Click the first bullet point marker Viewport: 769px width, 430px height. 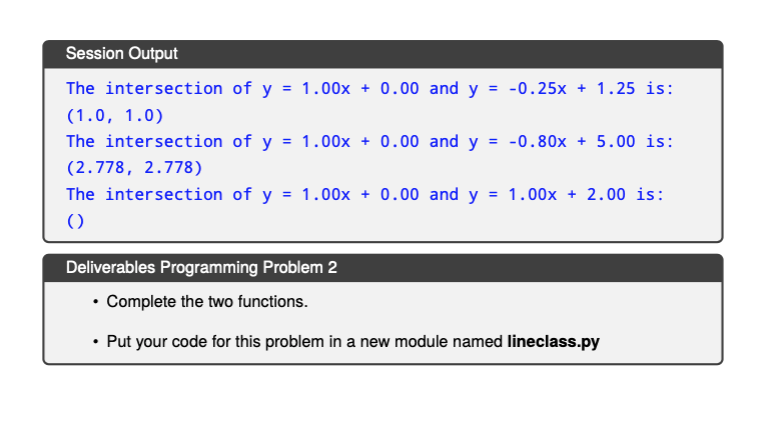(x=96, y=302)
